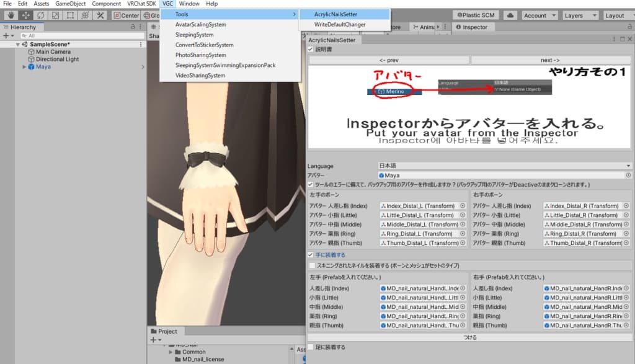Select the Hand tool in the toolbar

coord(11,16)
